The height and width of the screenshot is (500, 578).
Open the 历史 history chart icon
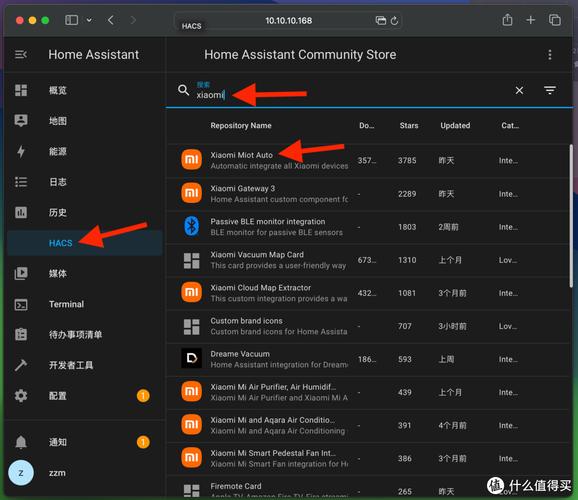(x=21, y=212)
